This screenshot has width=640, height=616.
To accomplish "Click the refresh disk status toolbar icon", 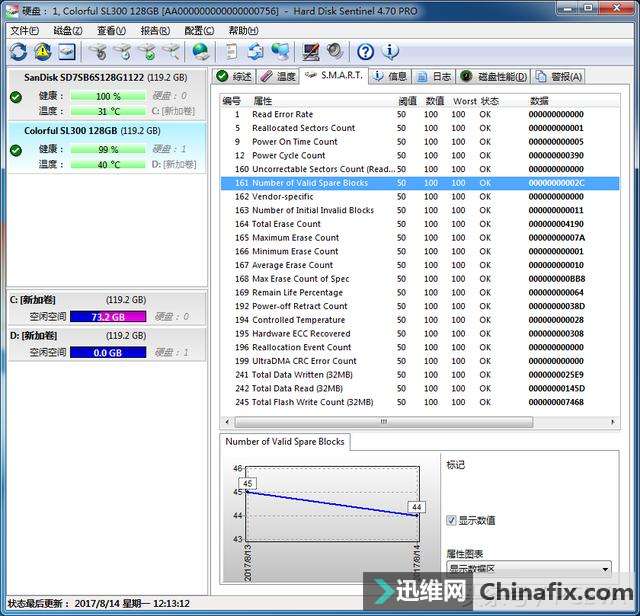I will pos(18,51).
